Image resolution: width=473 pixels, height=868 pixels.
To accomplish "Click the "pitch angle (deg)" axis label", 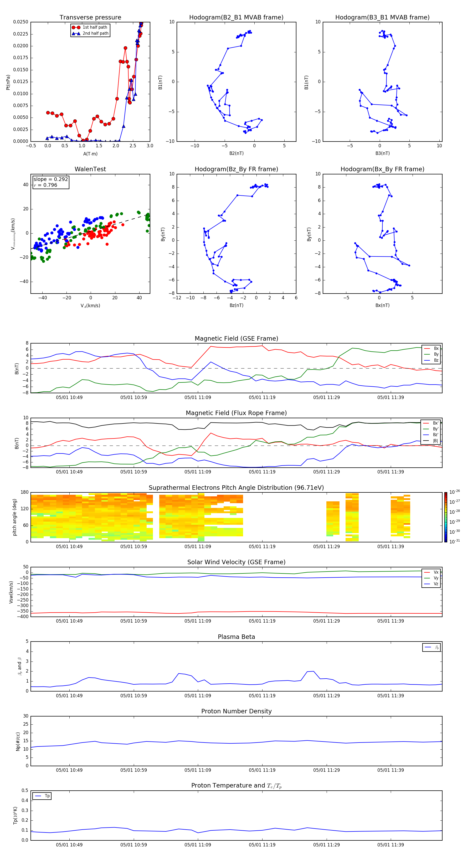I will pos(14,517).
